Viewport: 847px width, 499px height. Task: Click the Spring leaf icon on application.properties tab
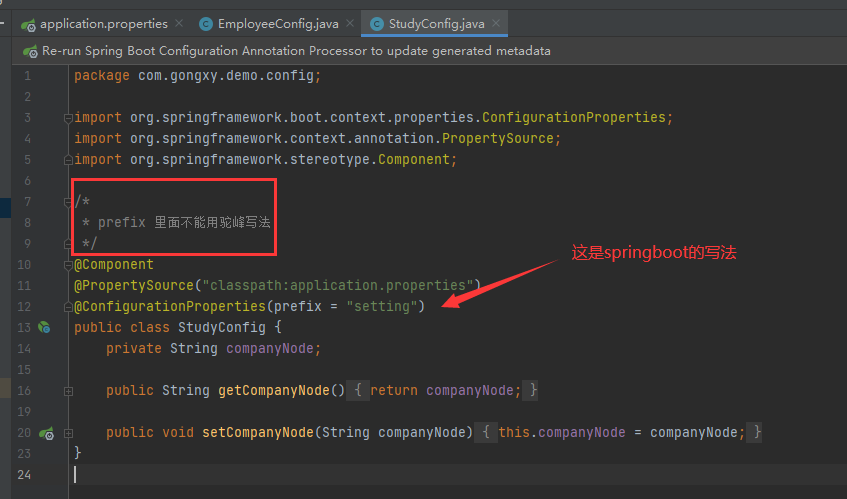pos(28,24)
